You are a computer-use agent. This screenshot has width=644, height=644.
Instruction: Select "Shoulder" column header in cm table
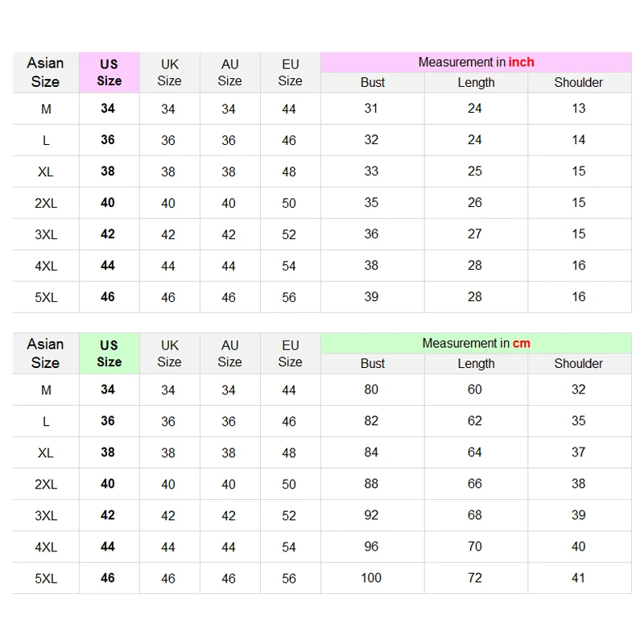[x=579, y=364]
